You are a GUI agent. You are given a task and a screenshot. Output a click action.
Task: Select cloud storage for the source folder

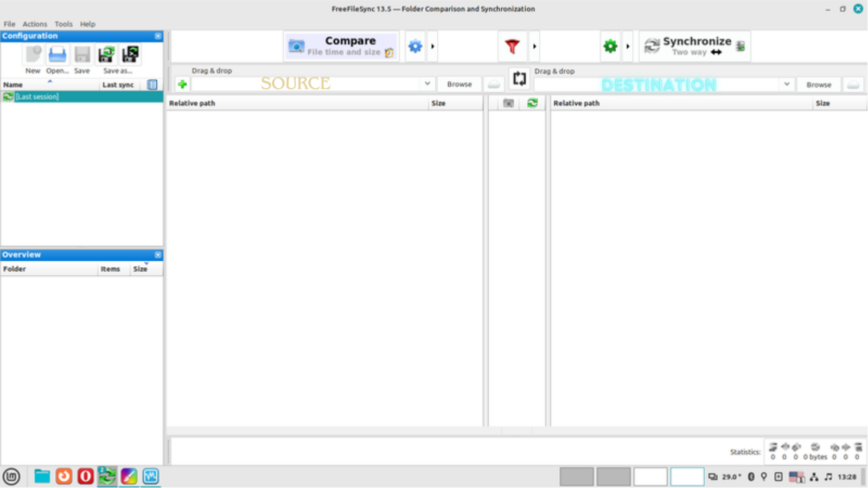494,85
